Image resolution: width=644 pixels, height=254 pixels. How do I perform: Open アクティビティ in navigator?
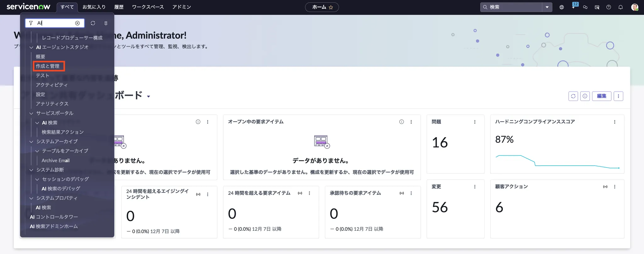[x=52, y=85]
